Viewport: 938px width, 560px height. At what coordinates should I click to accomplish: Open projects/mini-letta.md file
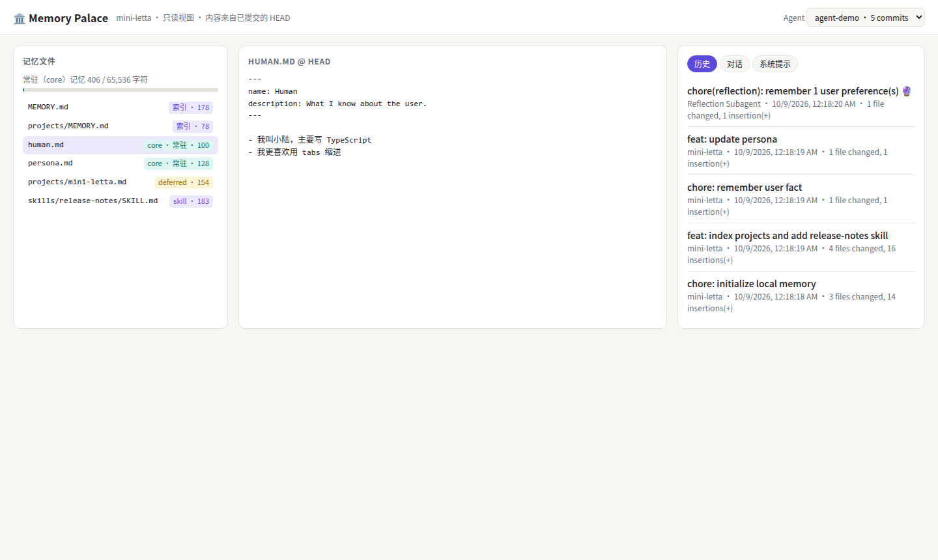[x=121, y=182]
